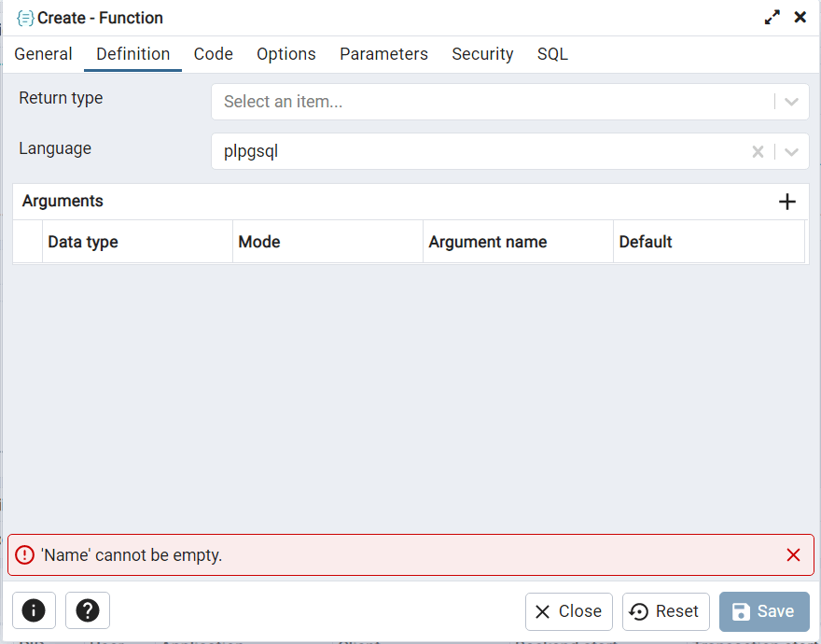
Task: Expand the Language dropdown arrow
Action: [x=791, y=151]
